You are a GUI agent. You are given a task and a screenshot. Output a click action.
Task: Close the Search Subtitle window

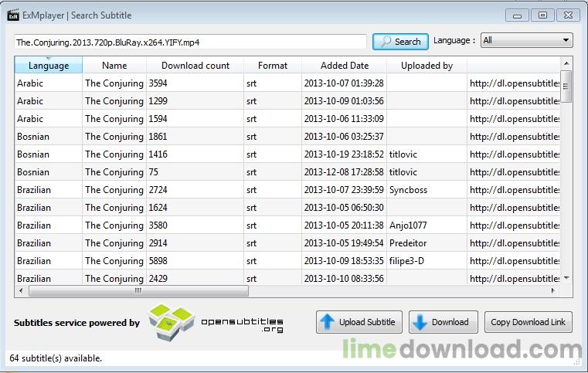568,15
